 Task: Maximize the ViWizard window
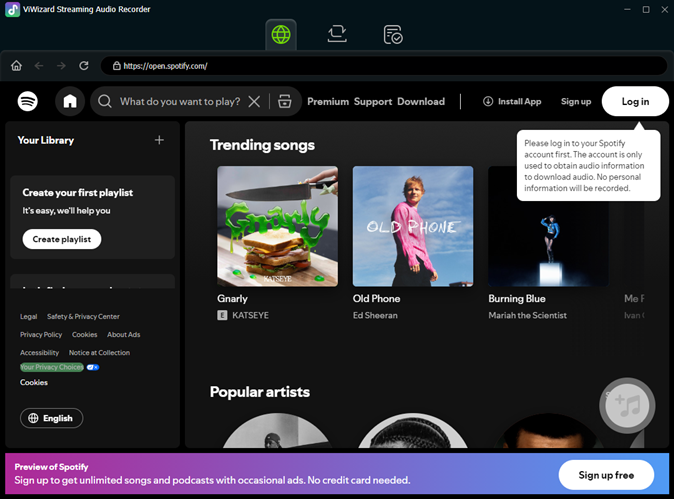(646, 9)
